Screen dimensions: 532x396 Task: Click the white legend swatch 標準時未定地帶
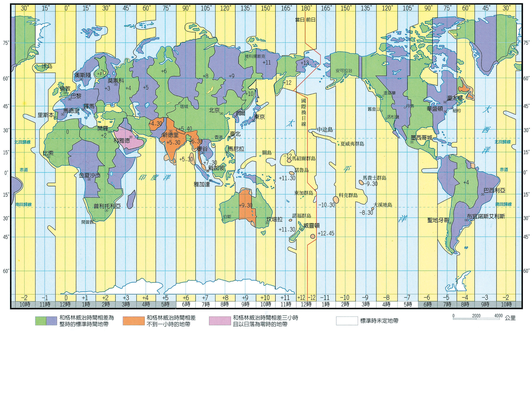[x=347, y=321]
